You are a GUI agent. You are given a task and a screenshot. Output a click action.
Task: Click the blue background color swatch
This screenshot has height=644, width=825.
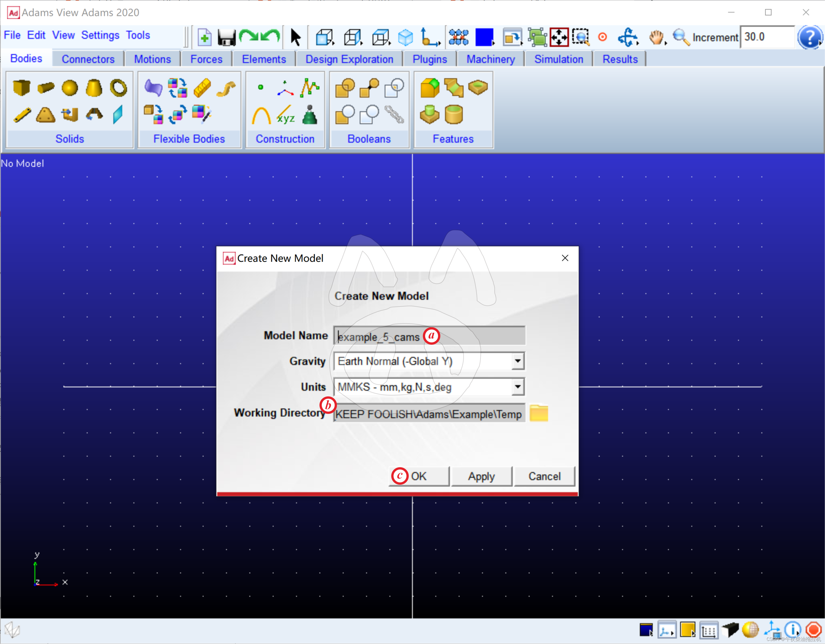[484, 37]
